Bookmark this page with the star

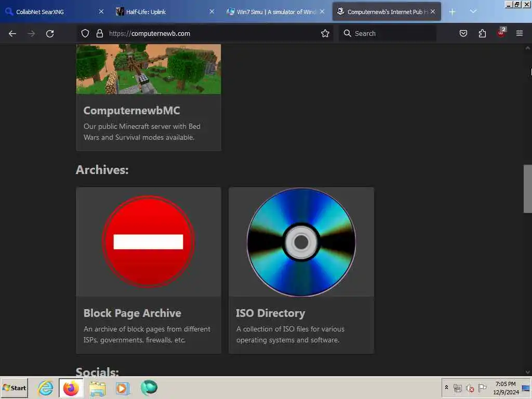pos(325,33)
